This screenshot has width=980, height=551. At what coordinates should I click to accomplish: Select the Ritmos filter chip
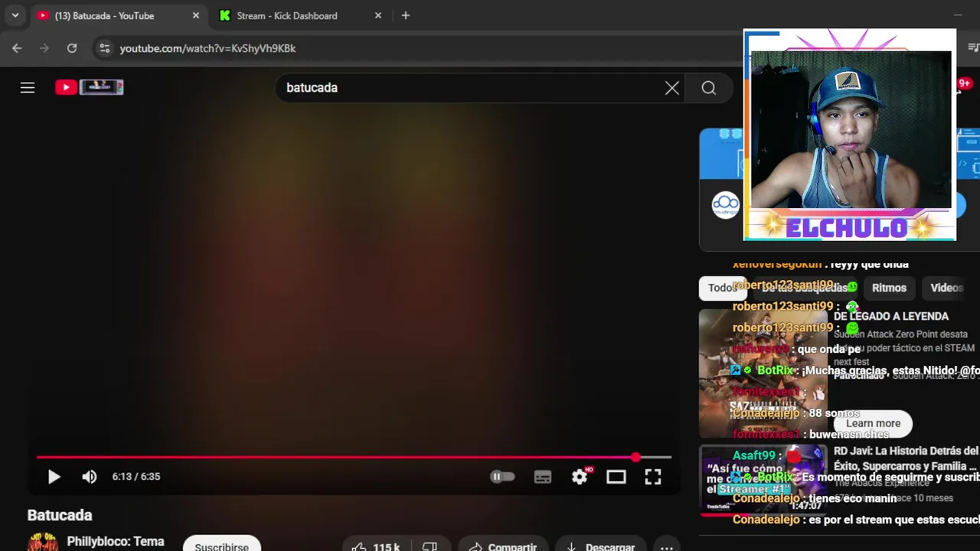[889, 288]
